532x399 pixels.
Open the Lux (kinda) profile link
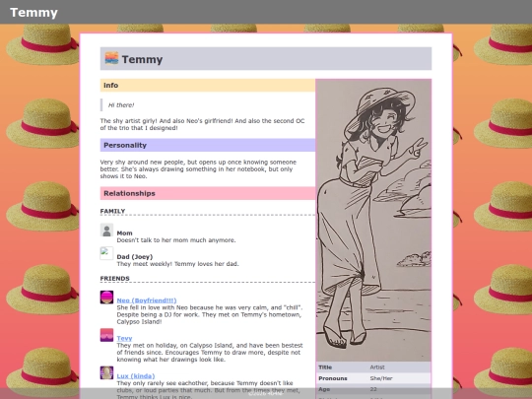[x=136, y=376]
